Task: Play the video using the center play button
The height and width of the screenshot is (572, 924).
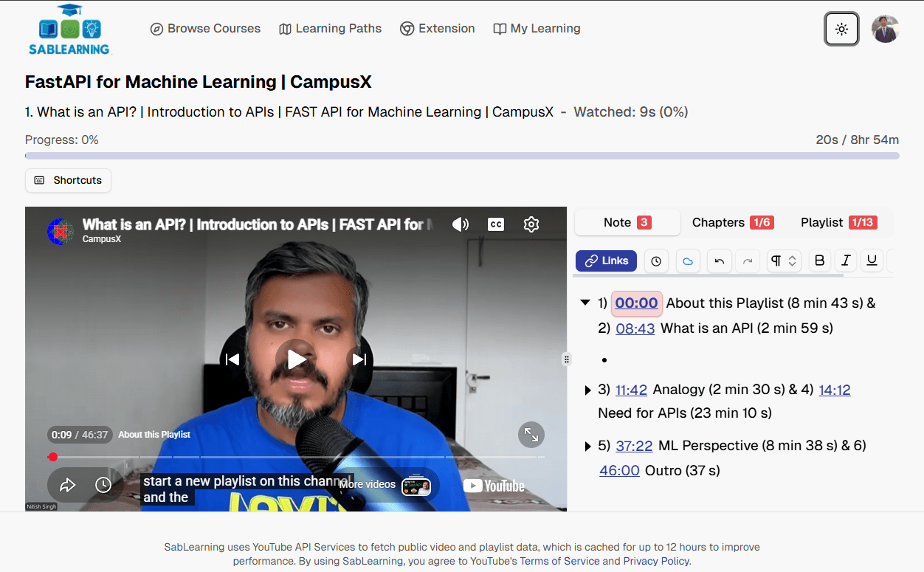Action: [x=296, y=359]
